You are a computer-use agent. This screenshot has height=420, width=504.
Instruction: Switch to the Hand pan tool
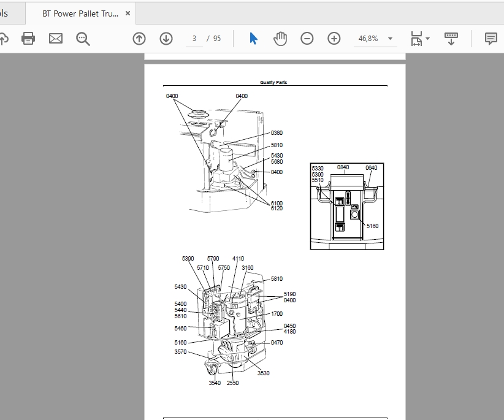coord(280,39)
